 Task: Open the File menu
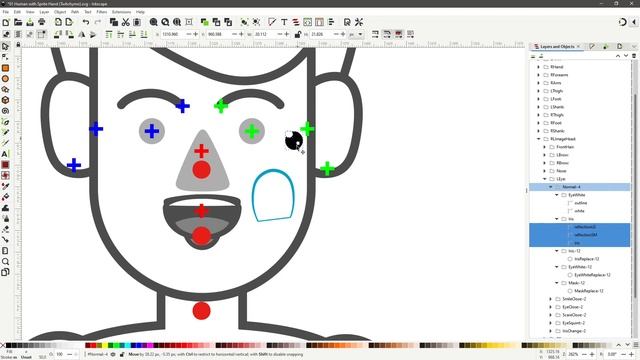click(6, 12)
